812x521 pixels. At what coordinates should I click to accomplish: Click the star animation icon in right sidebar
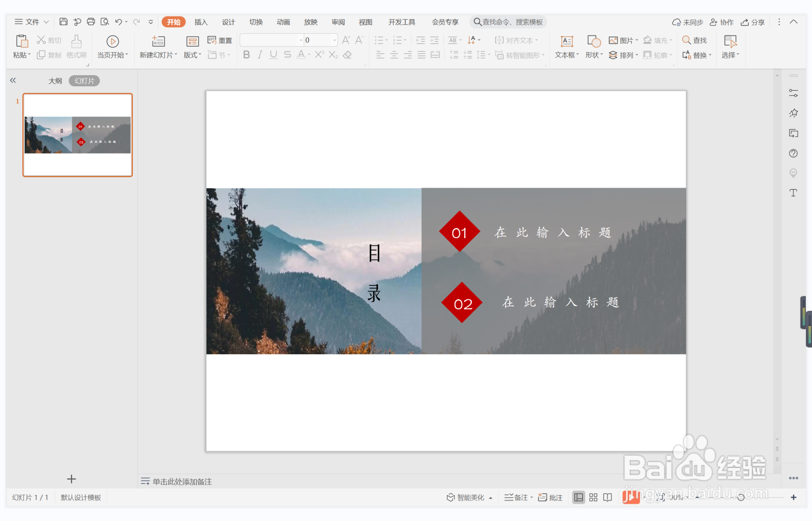(x=793, y=113)
